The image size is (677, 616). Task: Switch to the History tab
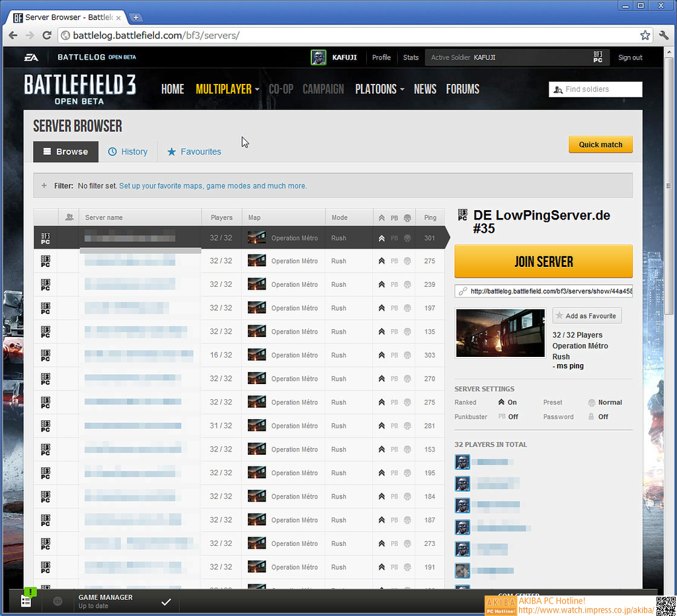128,151
